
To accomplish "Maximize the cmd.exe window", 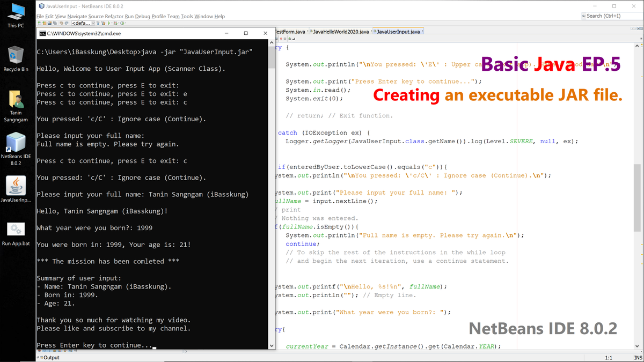I will tap(246, 33).
